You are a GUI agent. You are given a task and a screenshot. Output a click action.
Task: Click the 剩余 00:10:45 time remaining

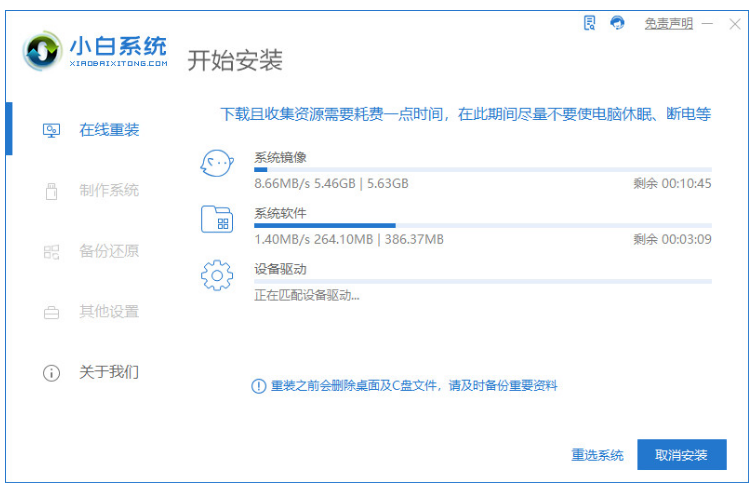[672, 184]
